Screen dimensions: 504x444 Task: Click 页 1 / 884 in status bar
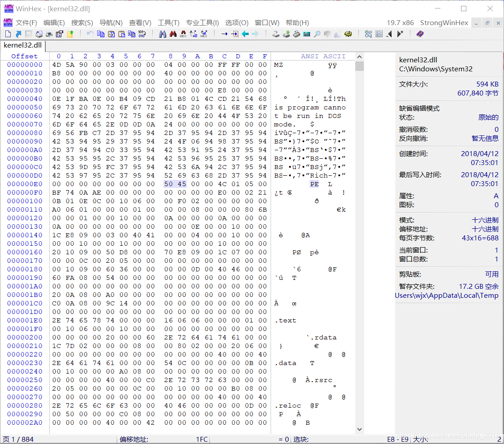18,439
